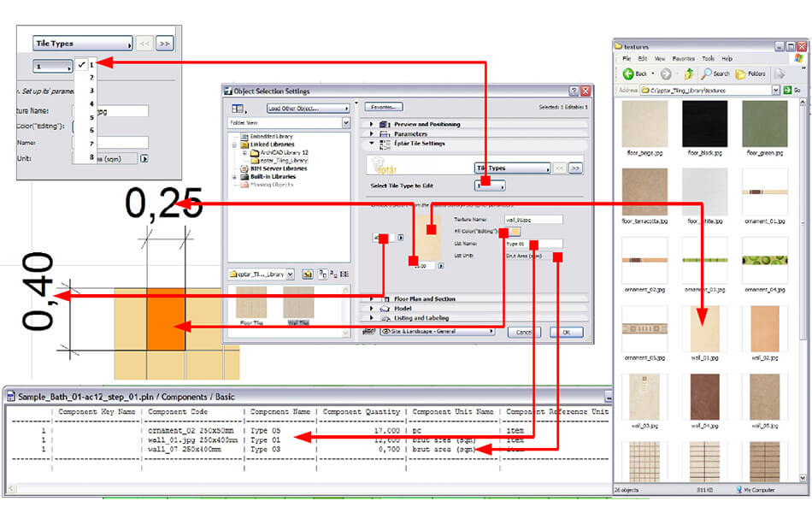Click the Texture Name input field
Image resolution: width=812 pixels, height=513 pixels.
point(533,220)
